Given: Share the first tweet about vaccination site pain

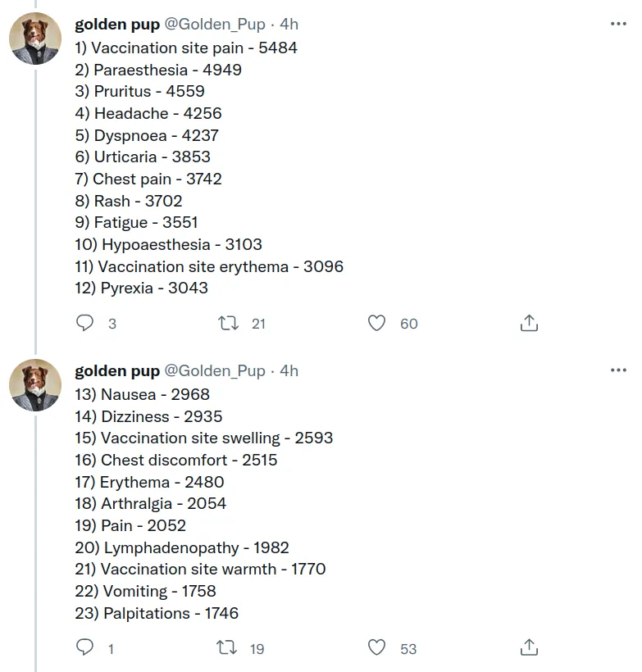Looking at the screenshot, I should tap(529, 323).
